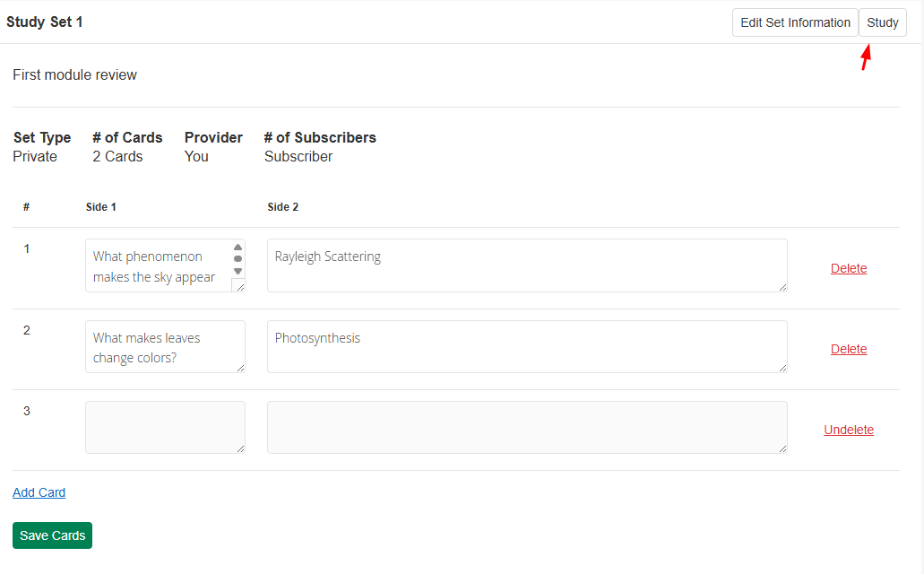The width and height of the screenshot is (924, 574).
Task: Click resize handle of Photosynthesis answer box
Action: [782, 368]
